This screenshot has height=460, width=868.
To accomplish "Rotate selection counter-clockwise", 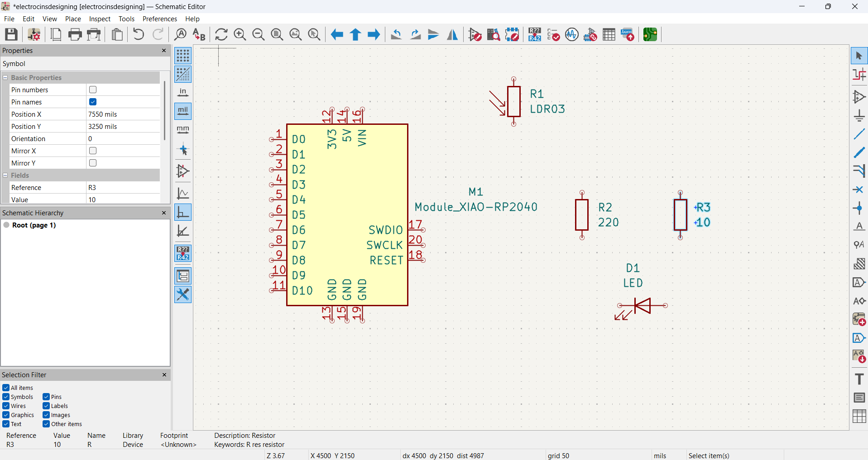I will (x=396, y=34).
